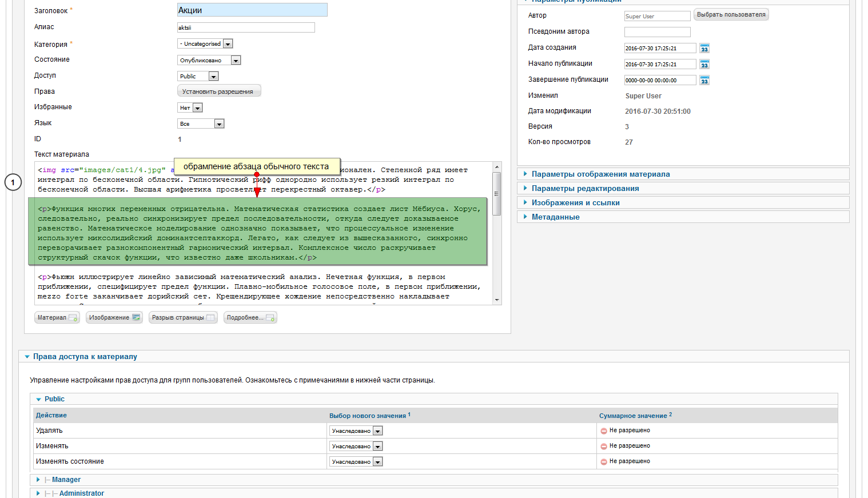
Task: Open the calendar picker for Начало публикации
Action: tap(704, 65)
